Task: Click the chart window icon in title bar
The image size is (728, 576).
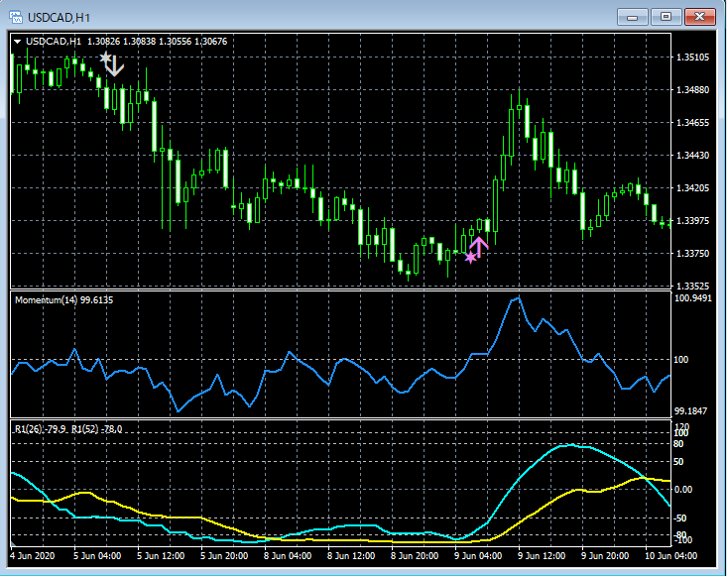Action: pyautogui.click(x=15, y=17)
